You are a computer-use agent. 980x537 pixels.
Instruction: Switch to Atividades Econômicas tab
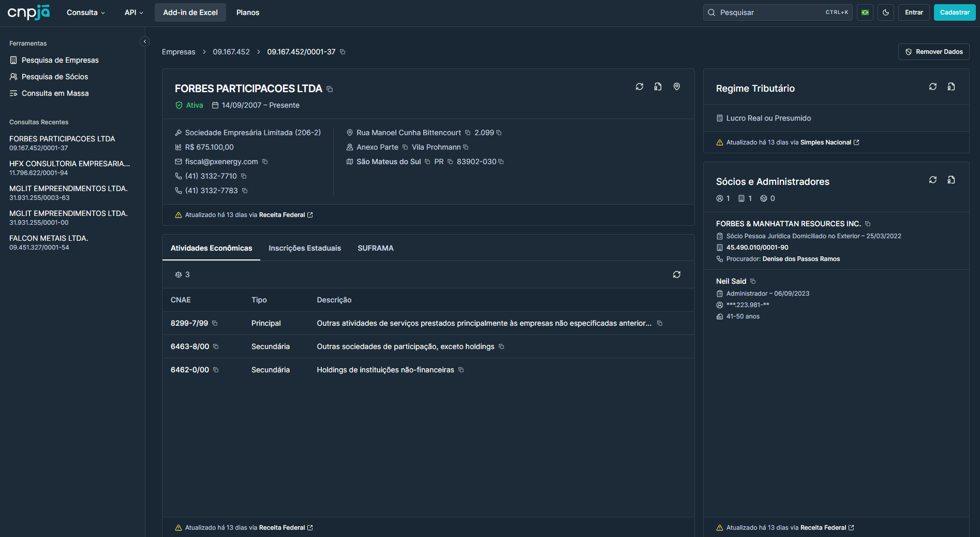pos(212,248)
